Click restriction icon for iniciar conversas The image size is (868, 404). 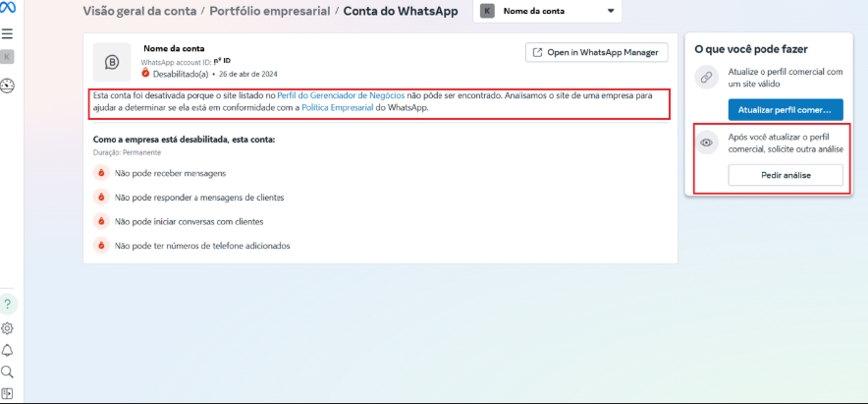[101, 222]
